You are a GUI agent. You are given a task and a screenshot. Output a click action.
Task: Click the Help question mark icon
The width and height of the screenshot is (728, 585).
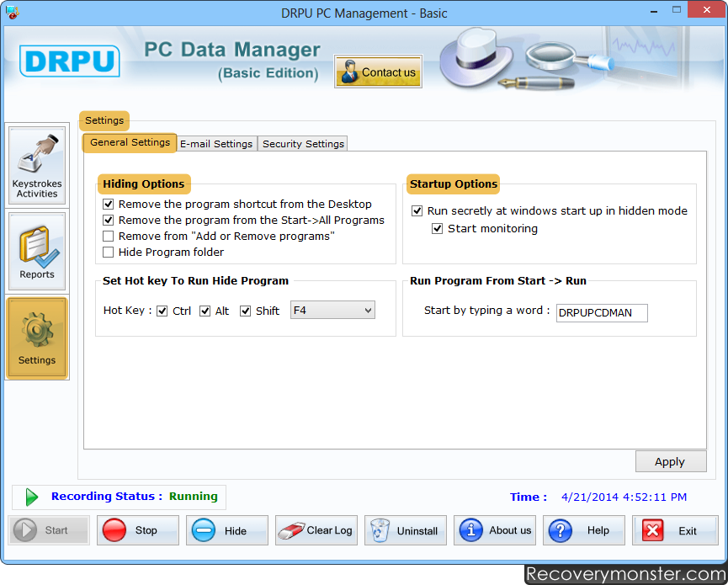tap(560, 530)
